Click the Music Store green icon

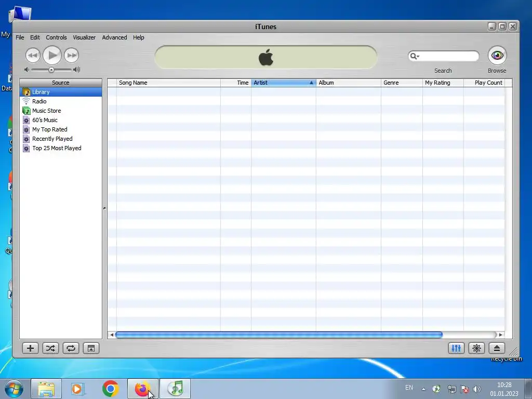click(x=26, y=111)
